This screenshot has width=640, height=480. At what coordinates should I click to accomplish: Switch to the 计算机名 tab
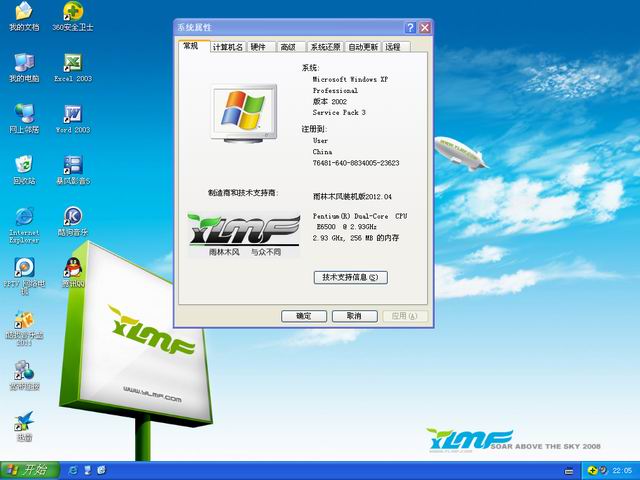227,47
